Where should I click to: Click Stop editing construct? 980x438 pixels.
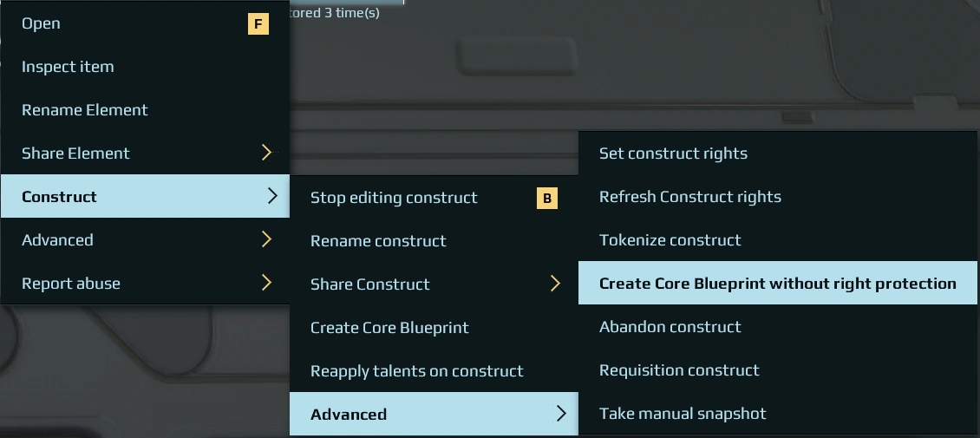[394, 198]
